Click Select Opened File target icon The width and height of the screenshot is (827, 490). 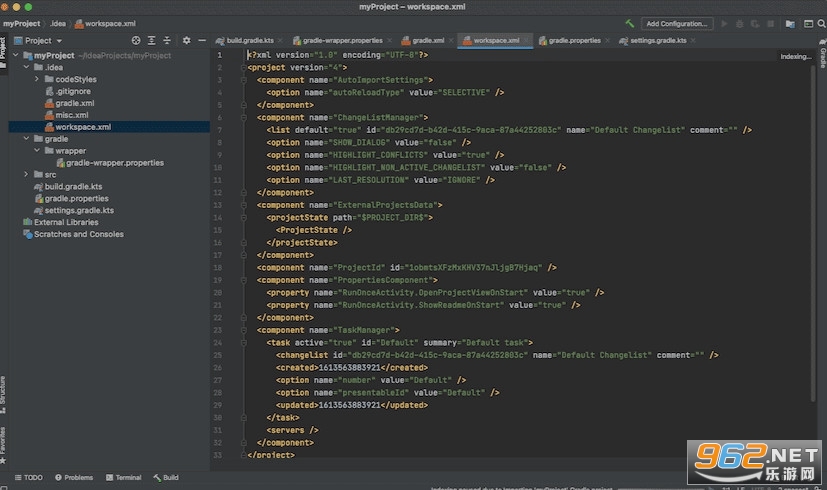point(136,41)
